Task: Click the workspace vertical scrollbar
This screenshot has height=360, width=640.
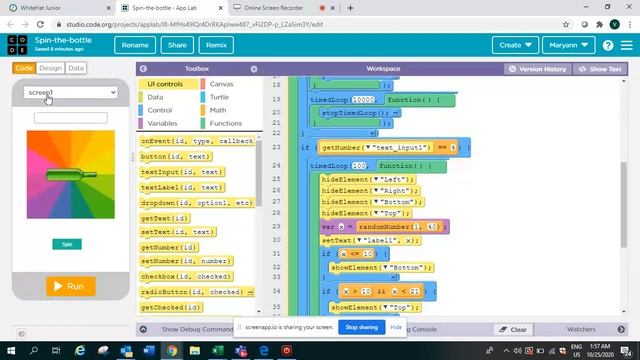Action: point(623,204)
